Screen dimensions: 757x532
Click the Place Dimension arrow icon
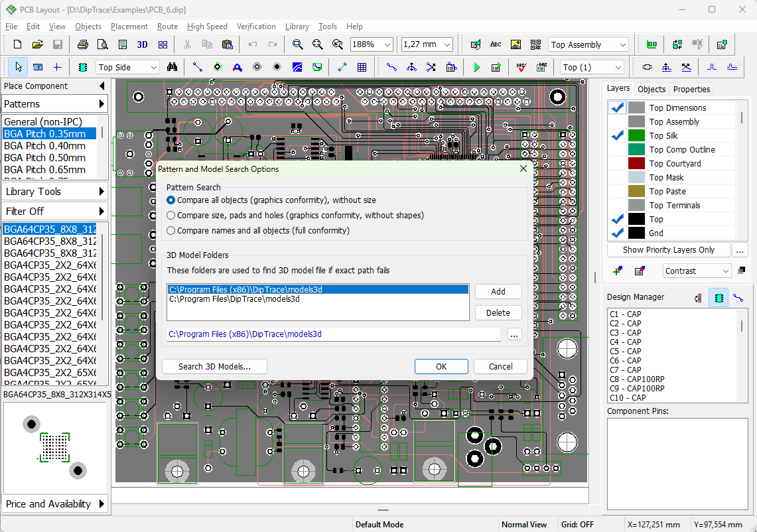[342, 67]
